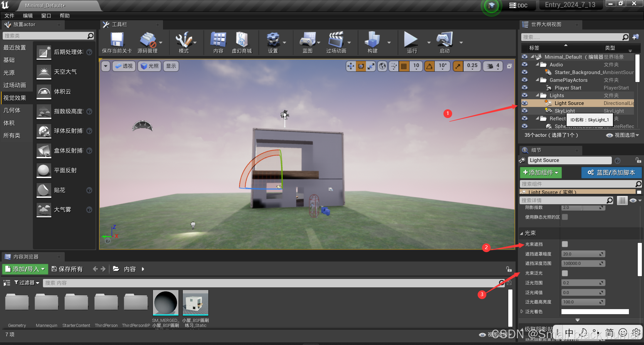The width and height of the screenshot is (644, 345).
Task: Open the Content (内容) browser icon
Action: (218, 41)
